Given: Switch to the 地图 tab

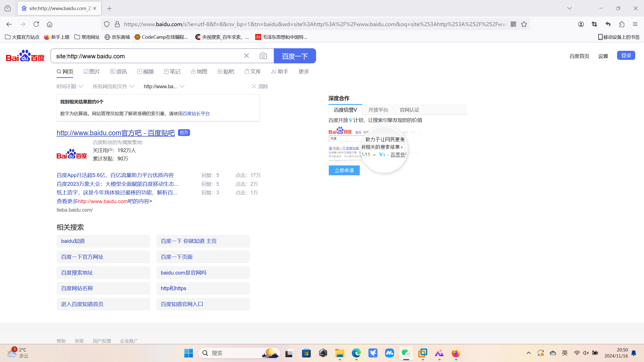Looking at the screenshot, I should (199, 72).
